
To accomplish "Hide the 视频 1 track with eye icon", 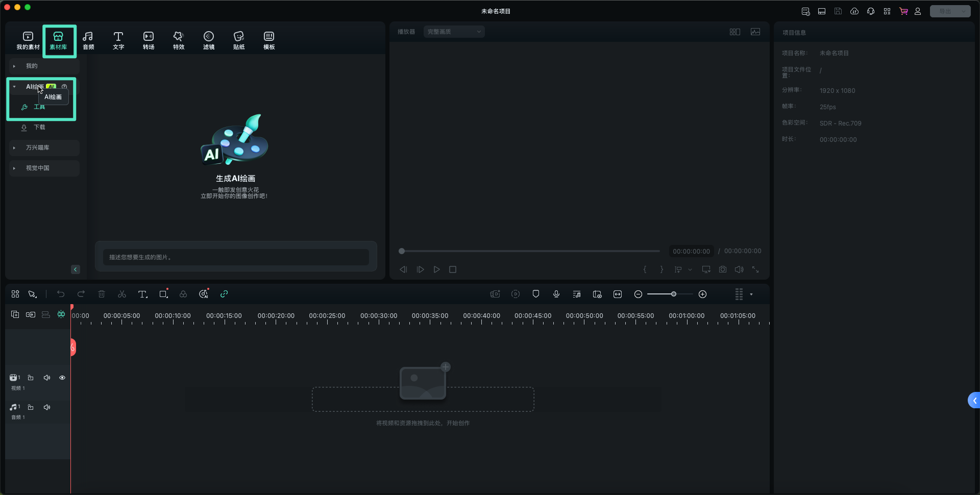I will tap(62, 378).
